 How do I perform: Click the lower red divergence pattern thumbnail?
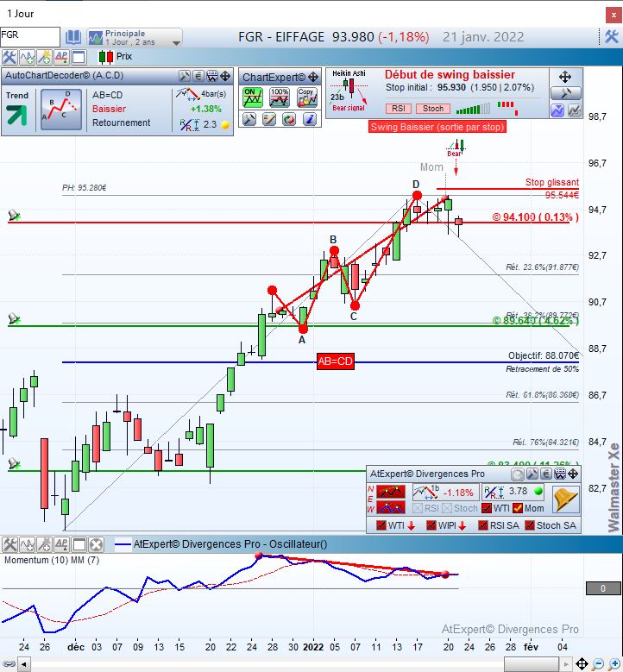[391, 508]
